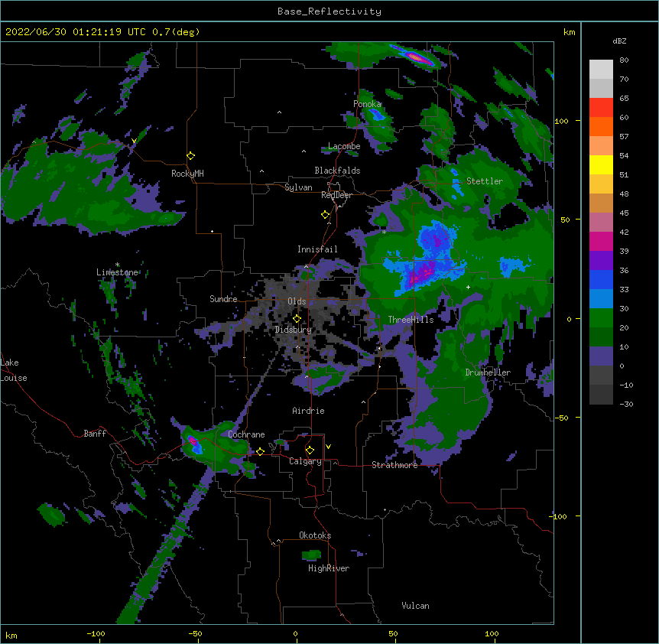Click the Okotoks label
Screen dimensions: 659x644
click(315, 535)
